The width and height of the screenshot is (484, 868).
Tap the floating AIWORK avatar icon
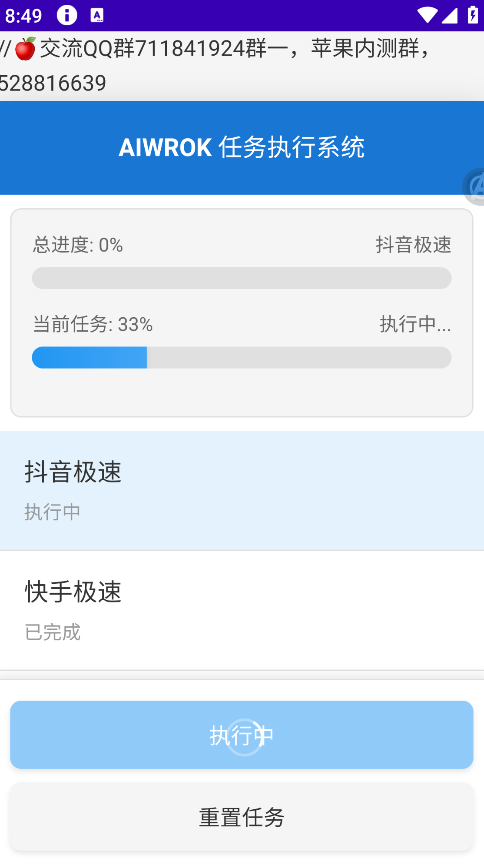coord(474,187)
